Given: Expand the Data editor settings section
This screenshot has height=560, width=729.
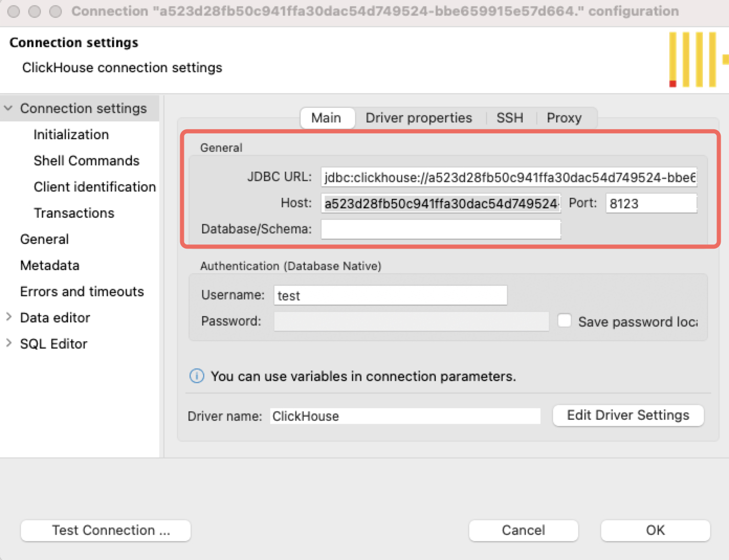Looking at the screenshot, I should pyautogui.click(x=8, y=317).
